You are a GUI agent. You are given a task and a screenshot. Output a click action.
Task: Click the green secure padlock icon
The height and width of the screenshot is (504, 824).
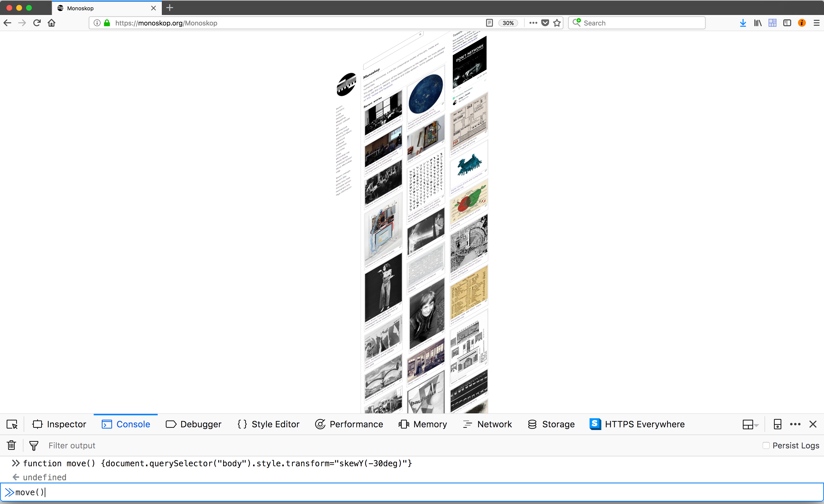107,23
